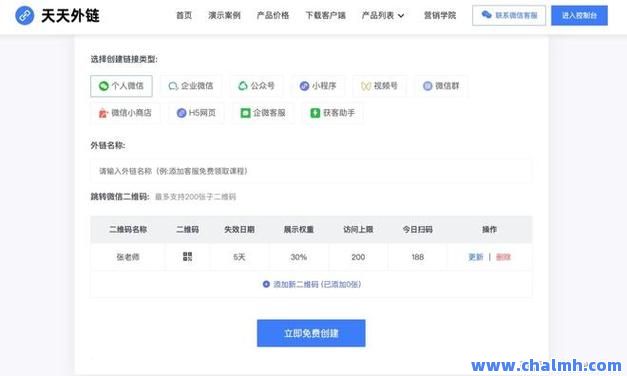
Task: Click the 立即免费创建 button
Action: pos(311,333)
